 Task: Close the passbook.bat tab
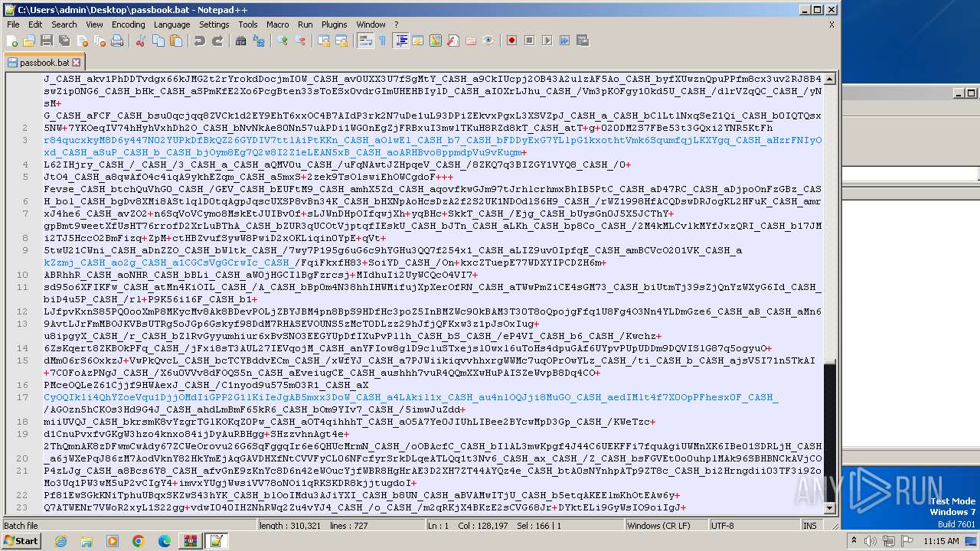pyautogui.click(x=77, y=63)
